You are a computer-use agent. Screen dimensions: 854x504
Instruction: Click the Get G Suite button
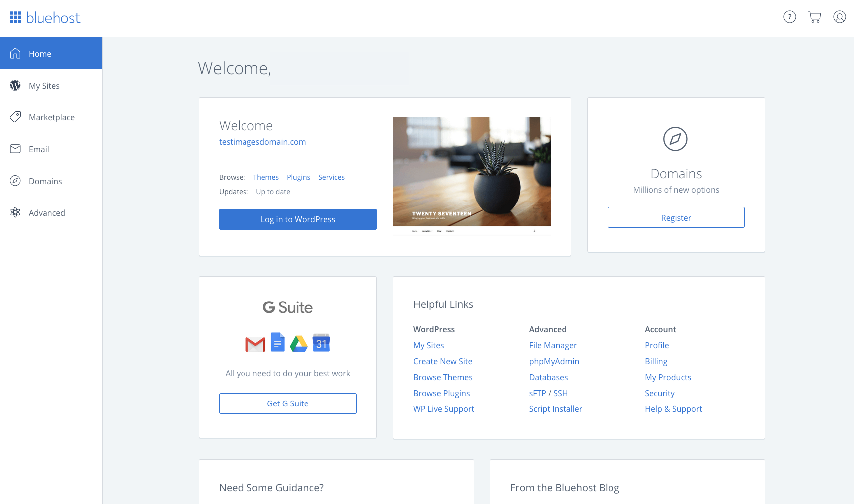click(287, 403)
